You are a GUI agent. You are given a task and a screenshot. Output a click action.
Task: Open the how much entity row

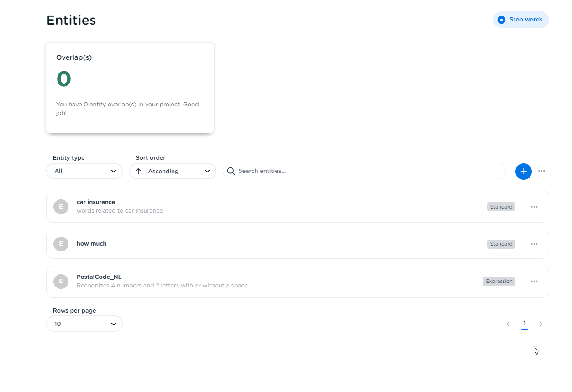coord(91,244)
